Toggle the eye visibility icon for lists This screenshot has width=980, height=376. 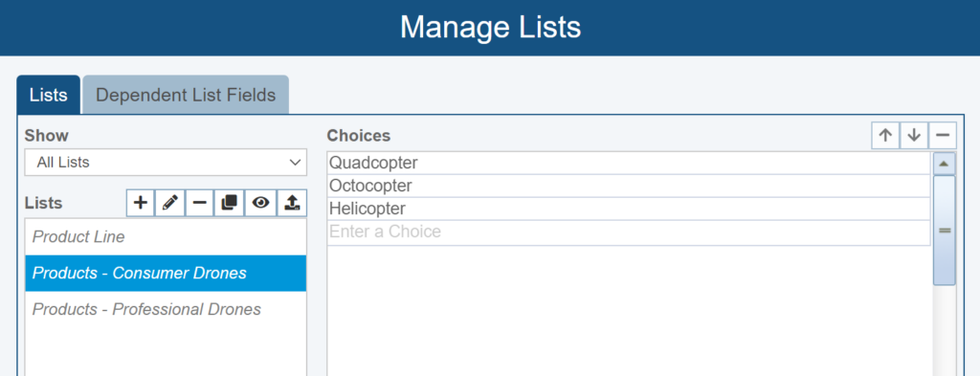260,203
